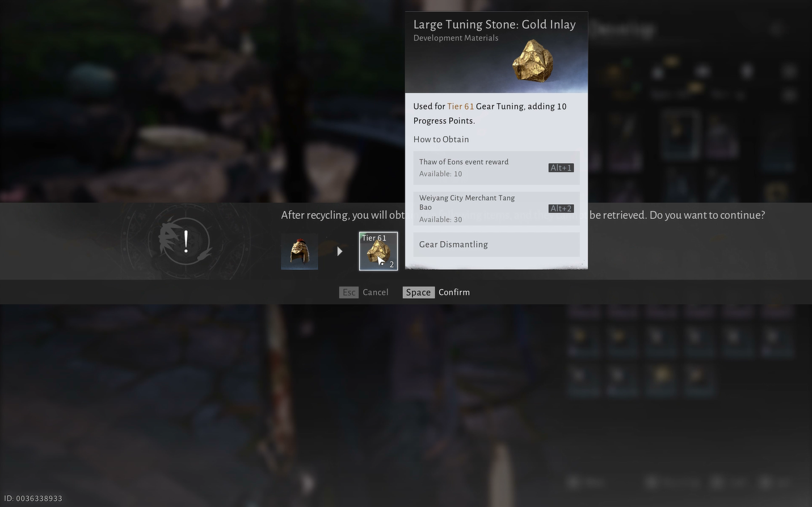Screen dimensions: 812x507
Task: Click the Space key badge
Action: point(418,292)
